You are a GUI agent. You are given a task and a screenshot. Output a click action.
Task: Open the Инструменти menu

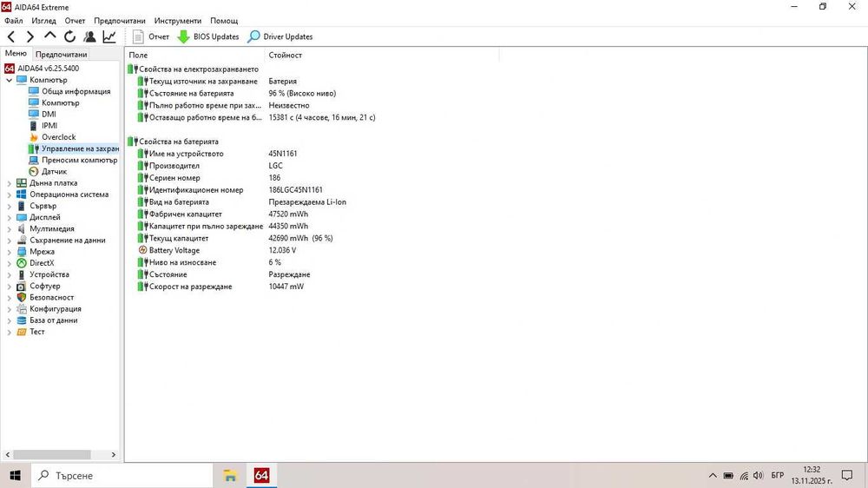(178, 21)
